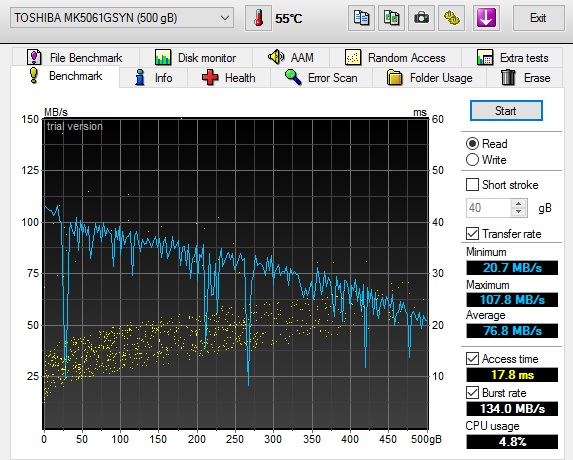The width and height of the screenshot is (573, 460).
Task: Open the Health tab red cross icon
Action: pos(210,78)
